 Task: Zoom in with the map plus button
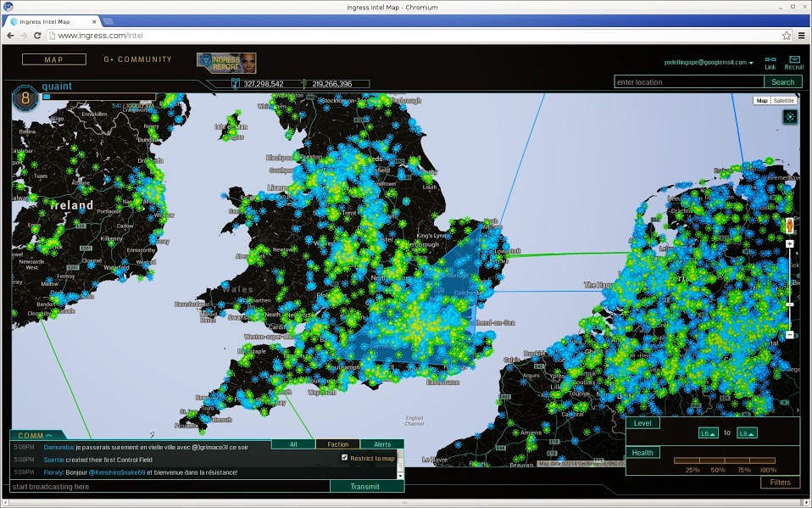[790, 244]
